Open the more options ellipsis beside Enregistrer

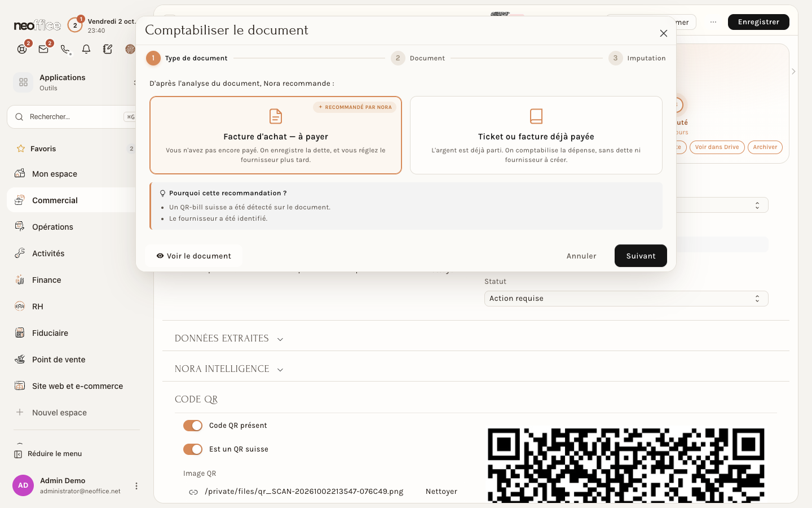click(x=713, y=22)
